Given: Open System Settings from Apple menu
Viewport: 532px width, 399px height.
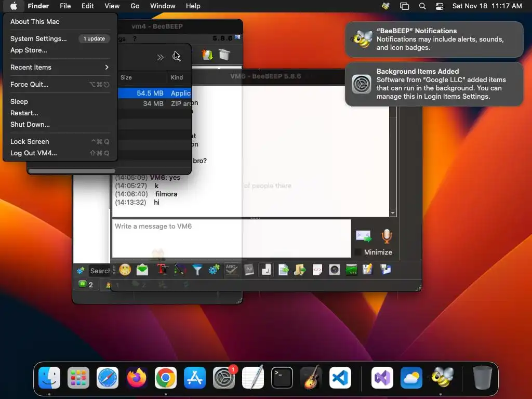Looking at the screenshot, I should [x=38, y=38].
